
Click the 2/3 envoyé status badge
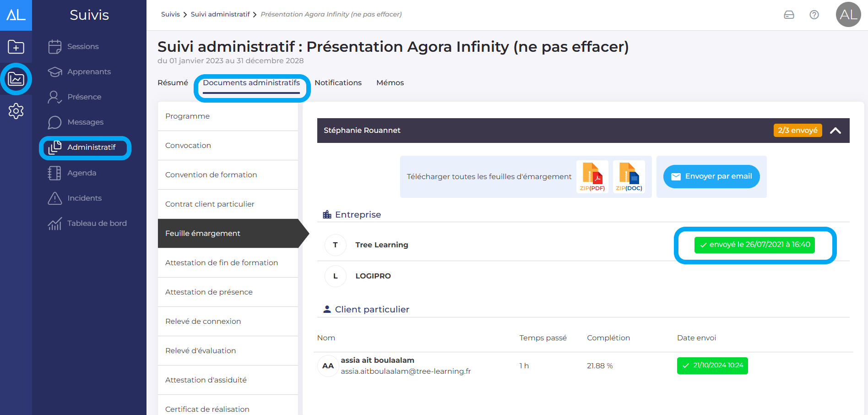[x=797, y=131]
